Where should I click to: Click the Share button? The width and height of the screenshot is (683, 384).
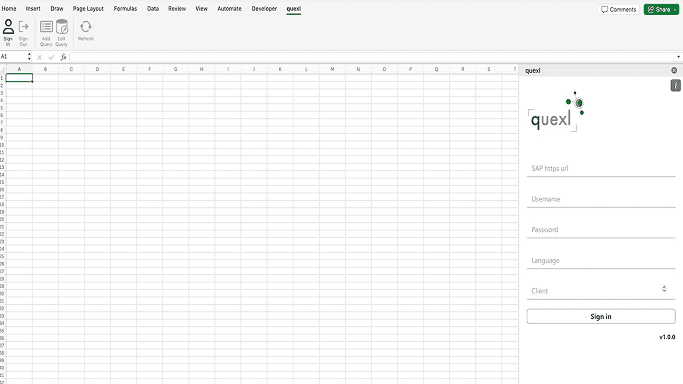[661, 9]
